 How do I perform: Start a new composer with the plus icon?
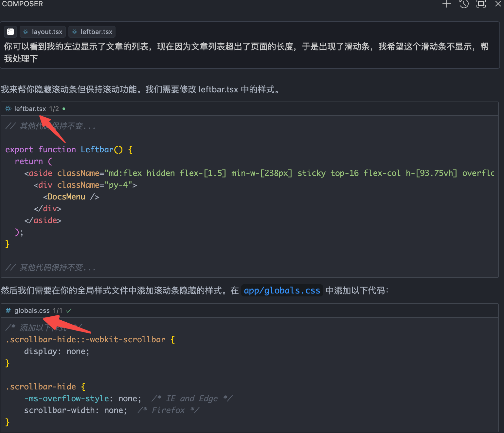click(x=447, y=4)
